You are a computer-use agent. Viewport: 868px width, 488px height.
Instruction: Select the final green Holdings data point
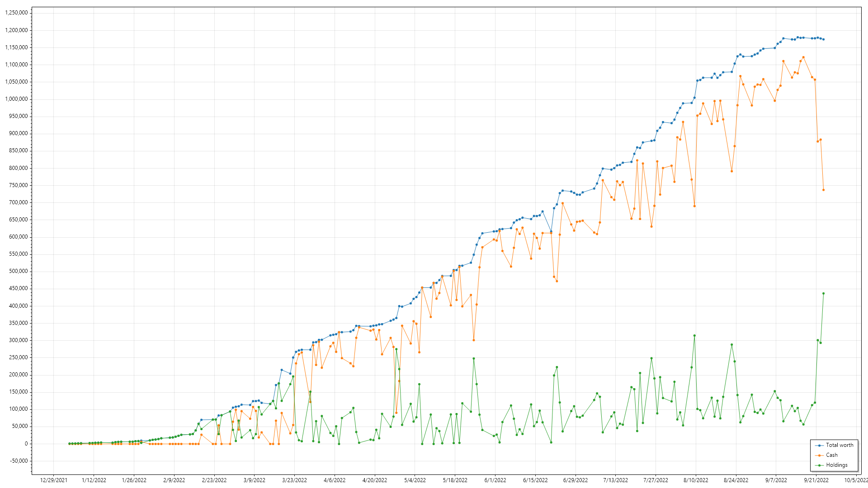pyautogui.click(x=823, y=293)
